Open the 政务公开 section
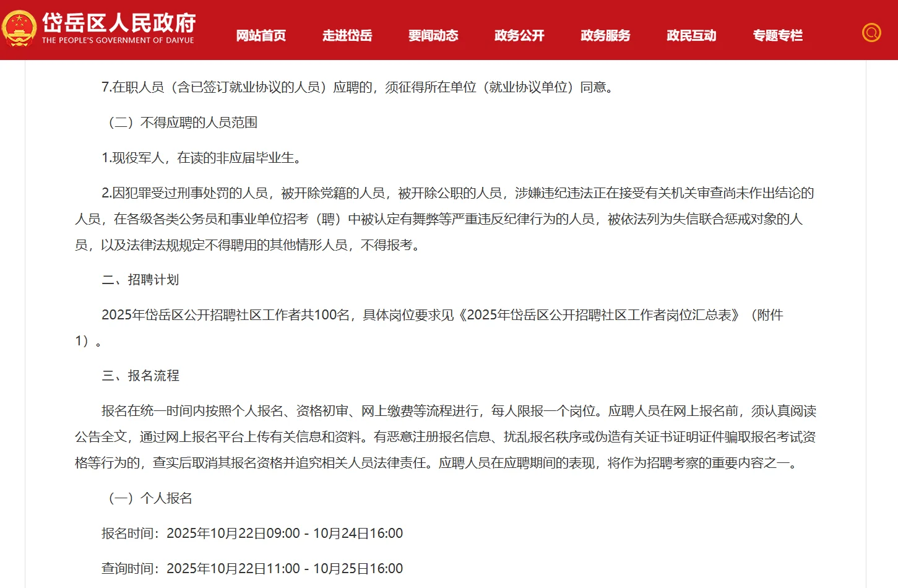The height and width of the screenshot is (588, 898). pos(519,35)
